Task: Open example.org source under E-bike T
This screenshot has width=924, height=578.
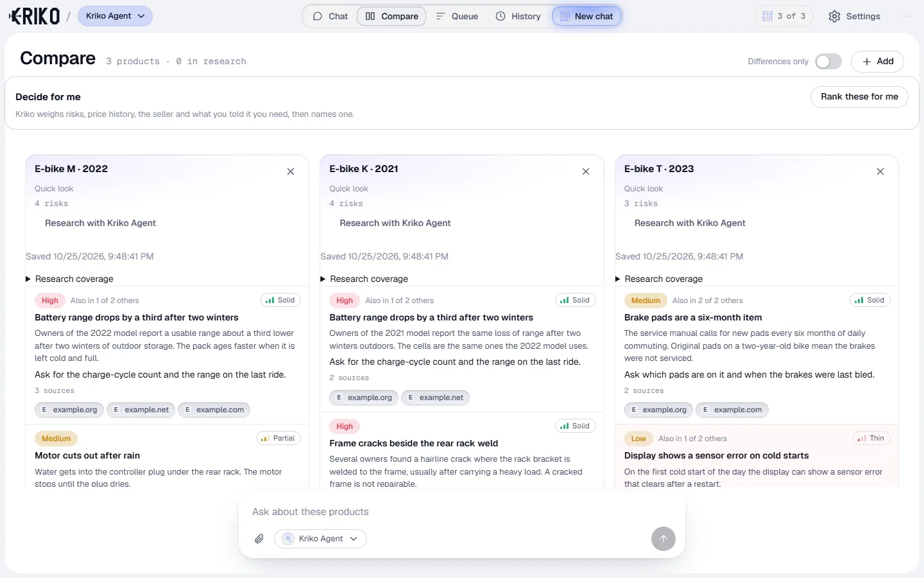Action: (658, 410)
